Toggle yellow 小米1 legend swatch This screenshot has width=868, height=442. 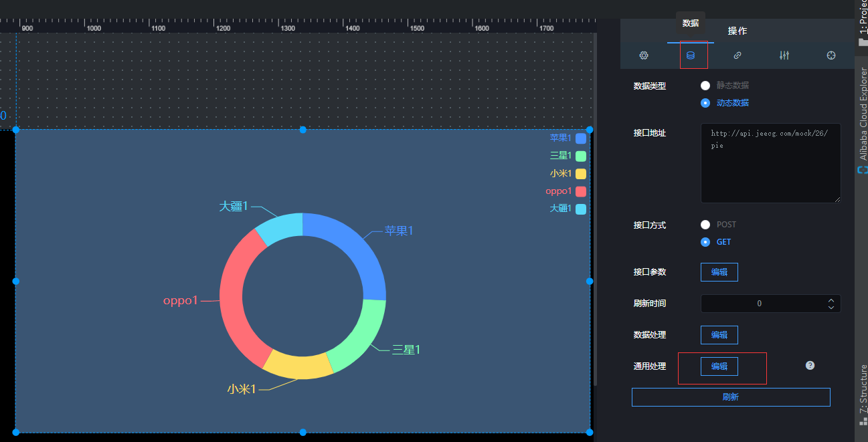(581, 174)
